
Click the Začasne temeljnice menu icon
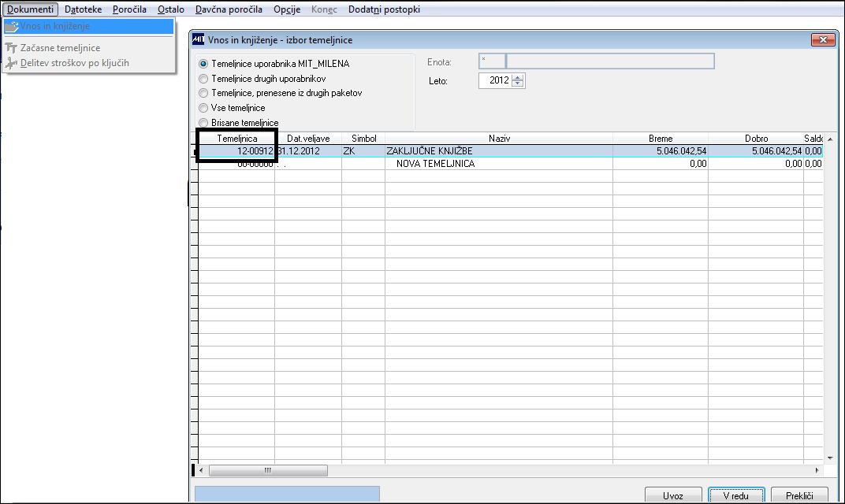pos(11,48)
